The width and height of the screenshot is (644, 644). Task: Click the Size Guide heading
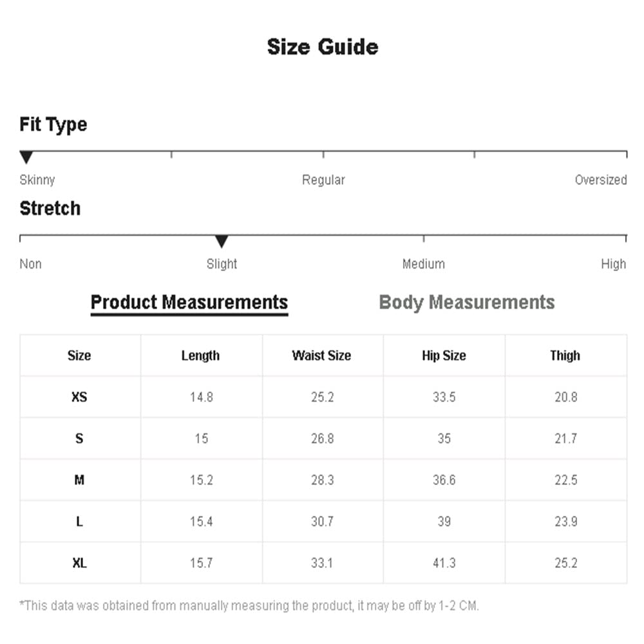click(x=323, y=47)
